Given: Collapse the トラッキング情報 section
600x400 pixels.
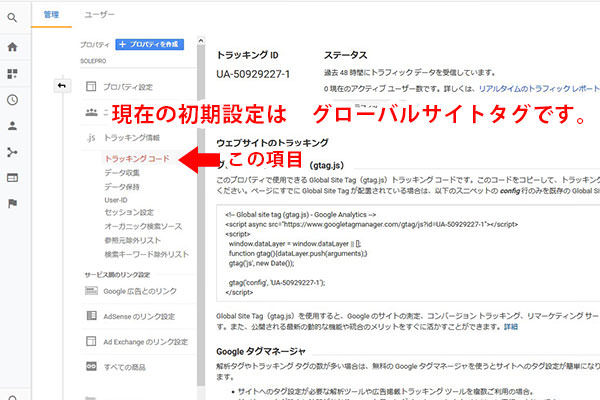Looking at the screenshot, I should click(130, 137).
